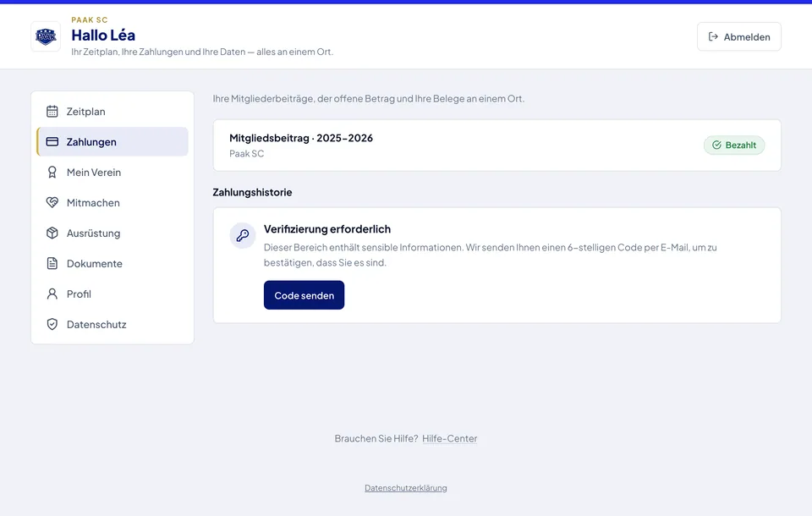Open the Zeitplan section
812x516 pixels.
tap(112, 112)
